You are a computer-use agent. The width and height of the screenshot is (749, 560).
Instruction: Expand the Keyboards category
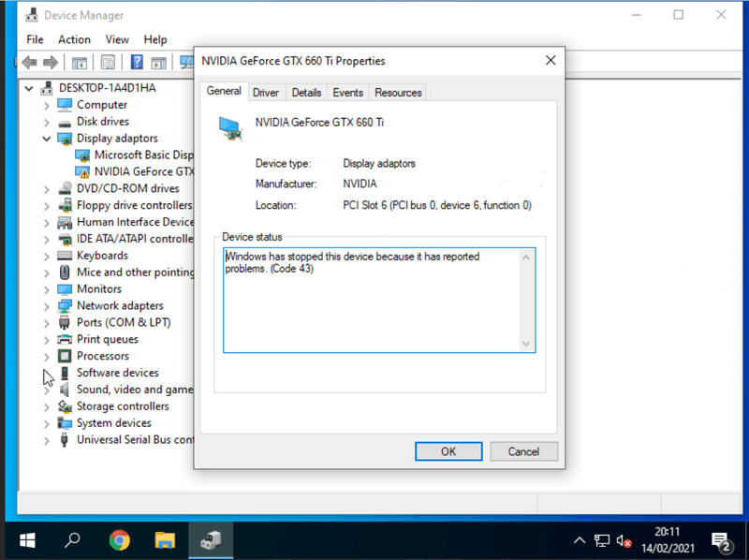pyautogui.click(x=46, y=256)
